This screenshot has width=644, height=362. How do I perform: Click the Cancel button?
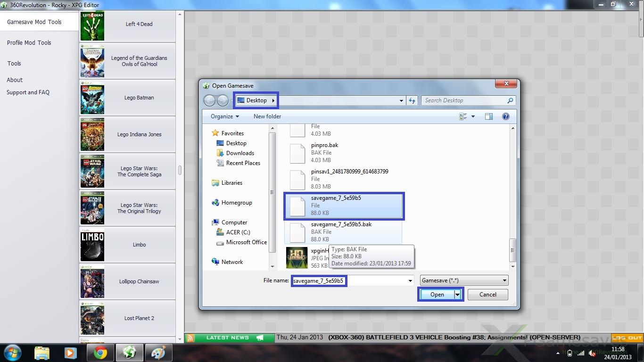487,295
